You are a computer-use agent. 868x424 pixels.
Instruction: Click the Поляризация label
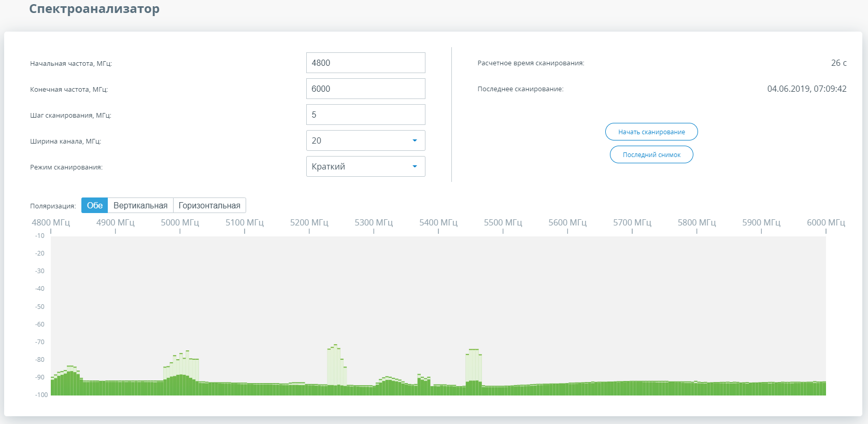point(53,206)
